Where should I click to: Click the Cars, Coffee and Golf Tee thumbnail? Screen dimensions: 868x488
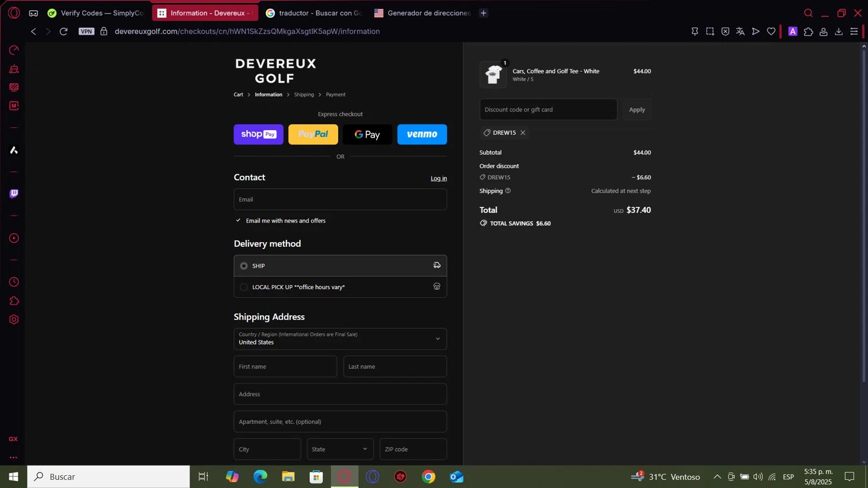pyautogui.click(x=493, y=75)
